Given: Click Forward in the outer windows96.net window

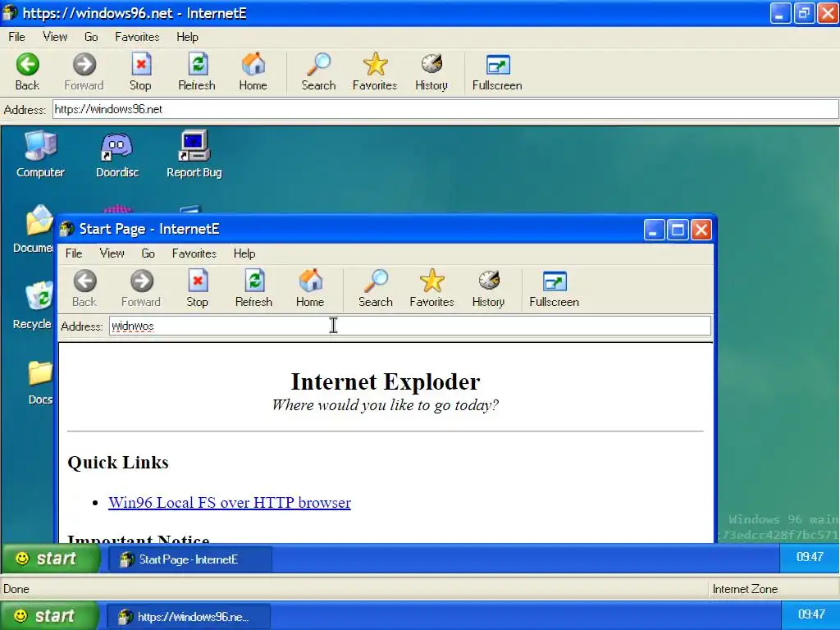Looking at the screenshot, I should 84,72.
